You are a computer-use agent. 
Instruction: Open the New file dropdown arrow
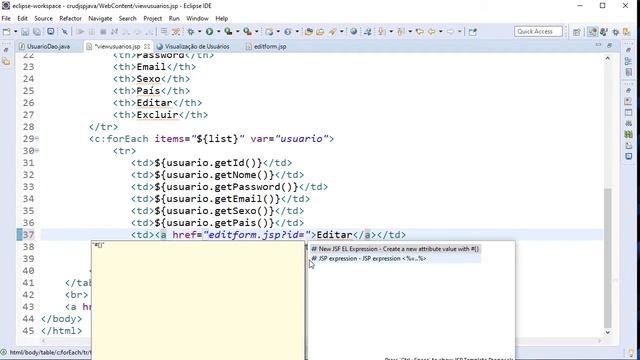[16, 31]
